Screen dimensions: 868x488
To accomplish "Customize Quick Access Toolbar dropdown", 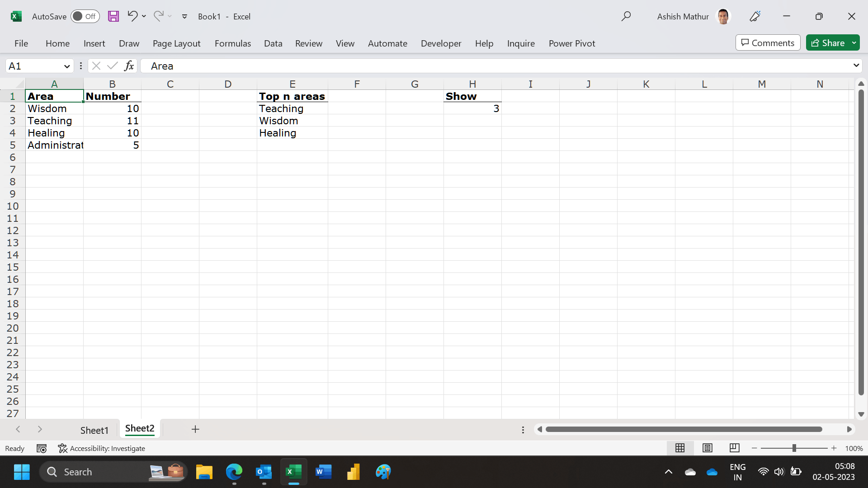I will tap(184, 16).
